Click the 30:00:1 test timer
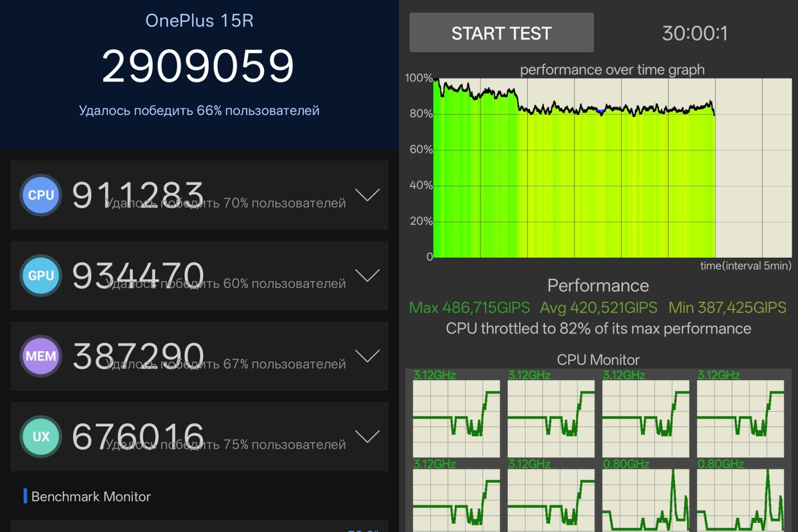The height and width of the screenshot is (532, 798). click(x=694, y=33)
